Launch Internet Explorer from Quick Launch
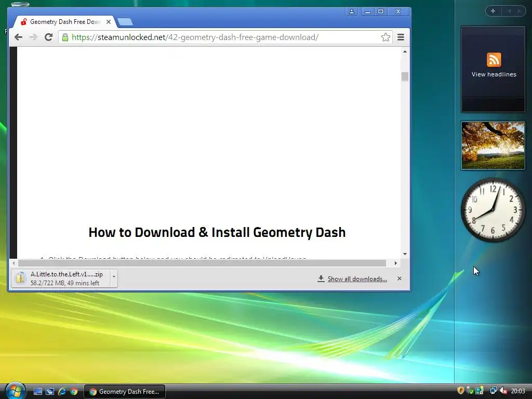This screenshot has width=532, height=399. pos(62,392)
